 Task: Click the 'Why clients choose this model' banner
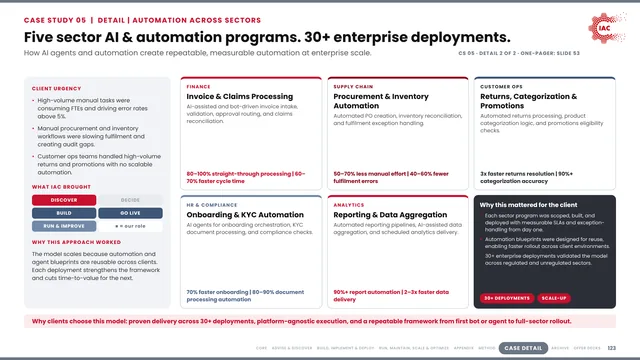coord(320,321)
